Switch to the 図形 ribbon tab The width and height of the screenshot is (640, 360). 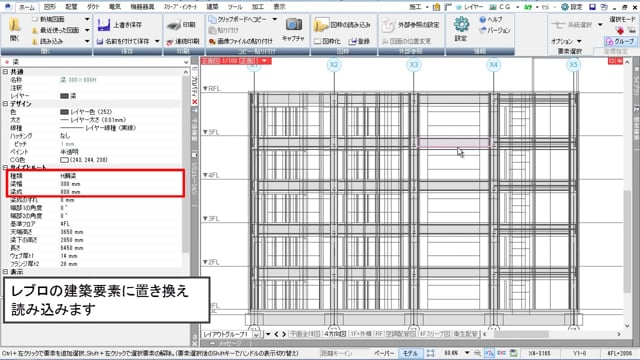click(x=49, y=7)
